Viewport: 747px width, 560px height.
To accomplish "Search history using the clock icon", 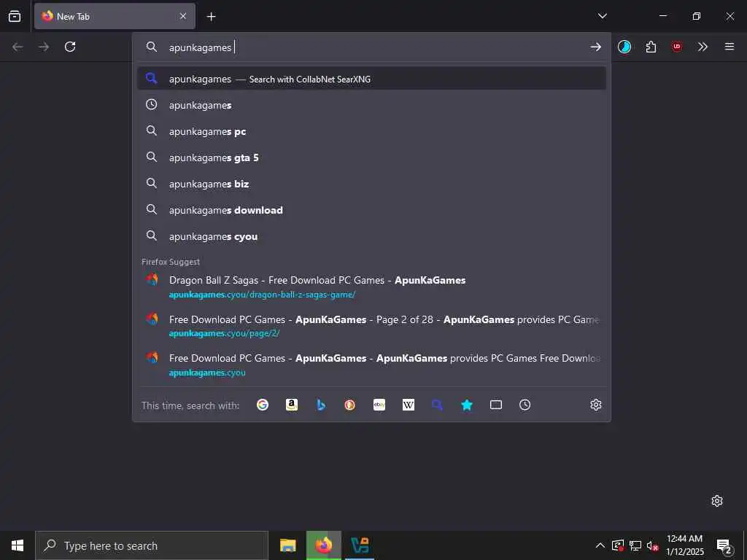I will point(525,405).
